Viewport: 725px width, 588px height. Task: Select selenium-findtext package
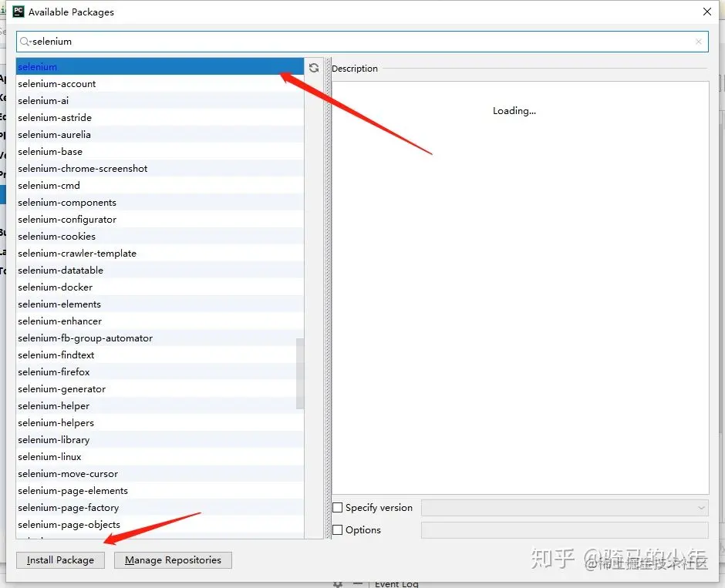tap(160, 354)
